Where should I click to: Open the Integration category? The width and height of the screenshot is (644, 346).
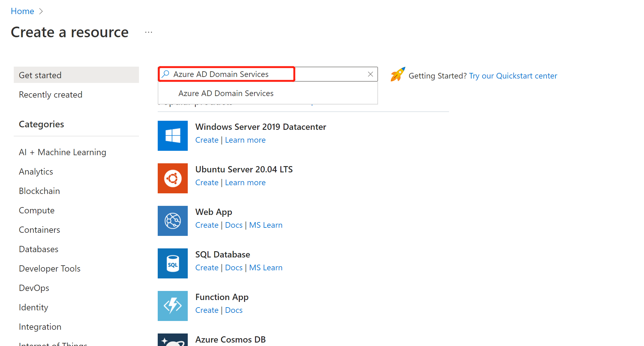[x=40, y=327]
